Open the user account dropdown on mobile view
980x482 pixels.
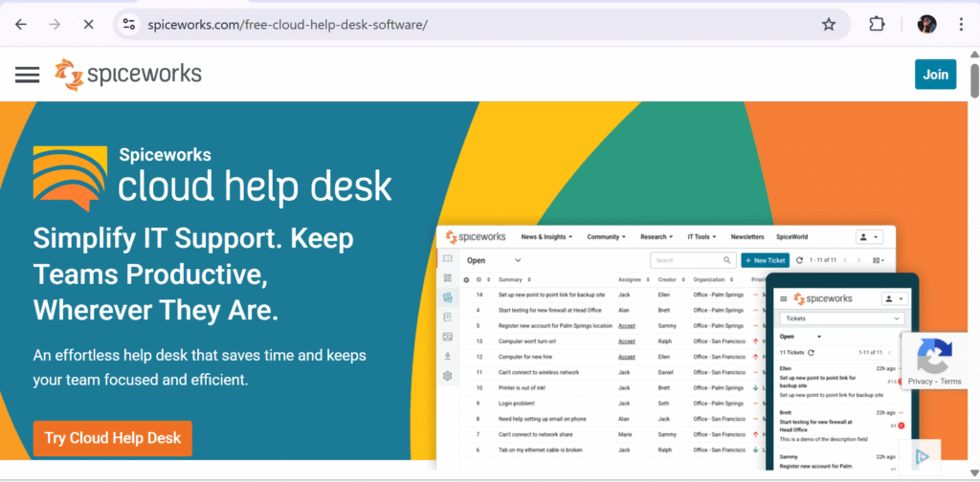pos(895,299)
